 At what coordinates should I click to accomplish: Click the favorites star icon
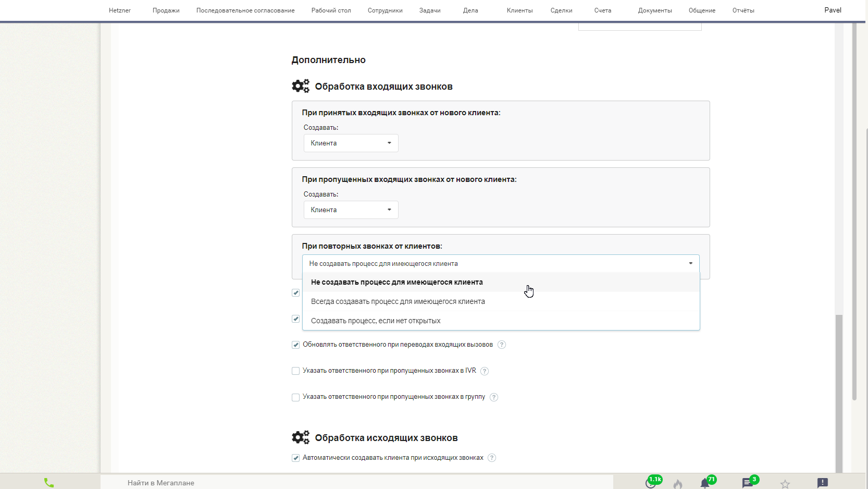(x=785, y=484)
